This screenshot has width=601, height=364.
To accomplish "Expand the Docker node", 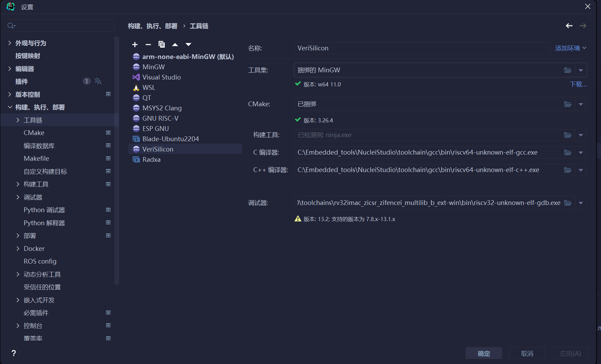I will tap(18, 249).
